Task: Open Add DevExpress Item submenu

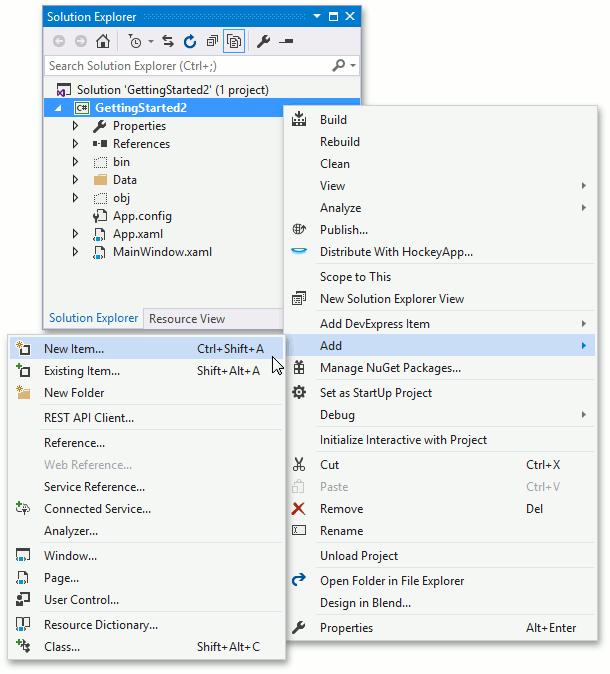Action: pyautogui.click(x=441, y=324)
